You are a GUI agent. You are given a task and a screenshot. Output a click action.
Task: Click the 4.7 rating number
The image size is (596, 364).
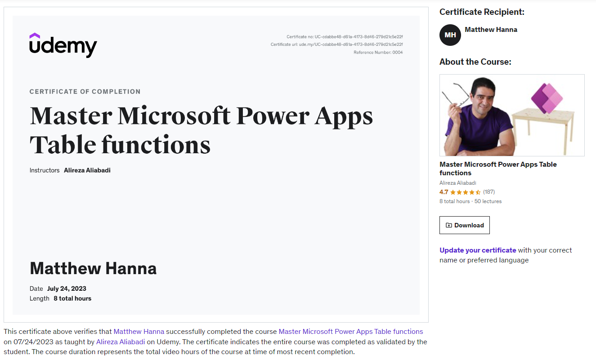444,192
